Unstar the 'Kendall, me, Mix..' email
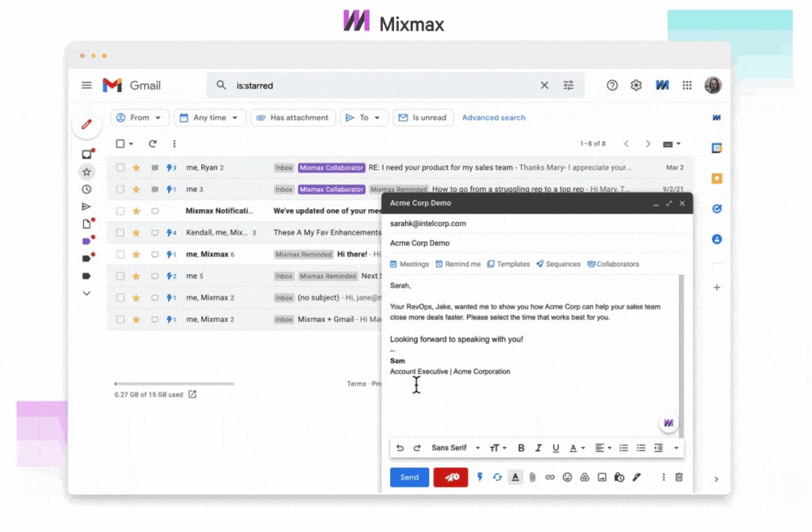 pyautogui.click(x=136, y=232)
